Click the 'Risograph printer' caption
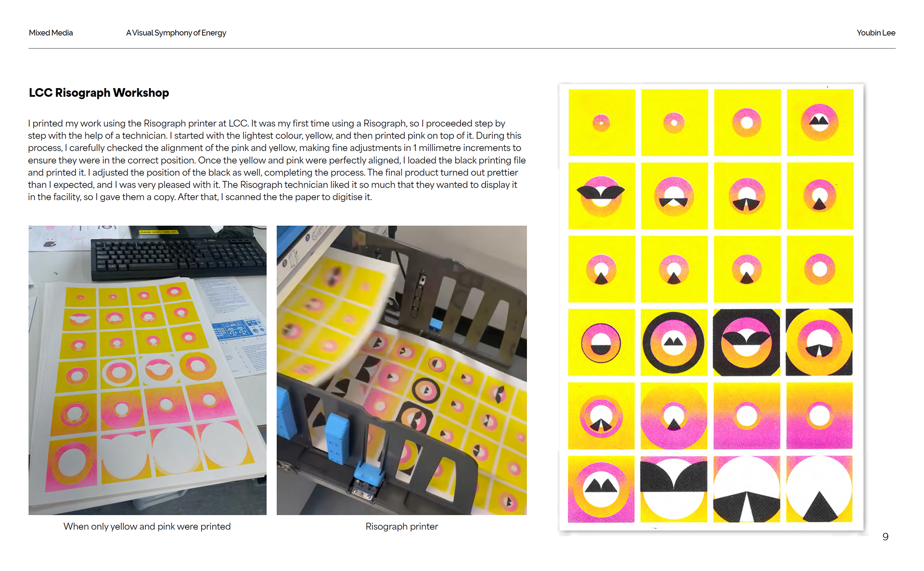 coord(402,526)
